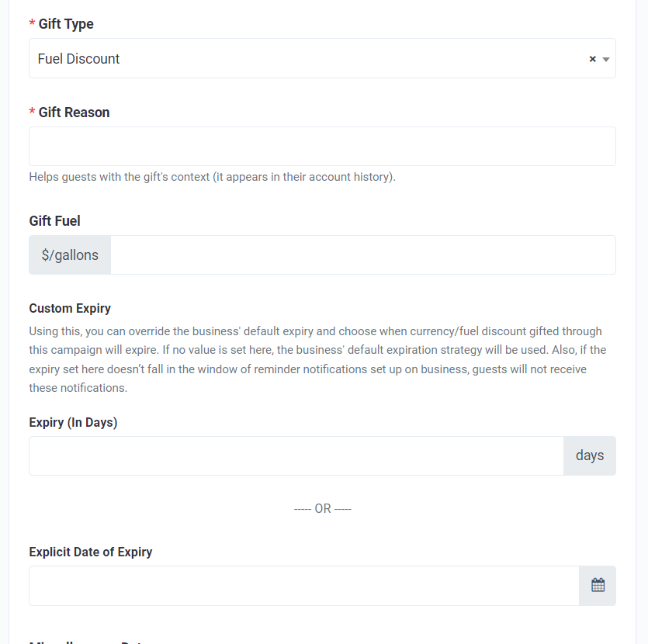Focus the Expiry (In Days) input box

[296, 455]
